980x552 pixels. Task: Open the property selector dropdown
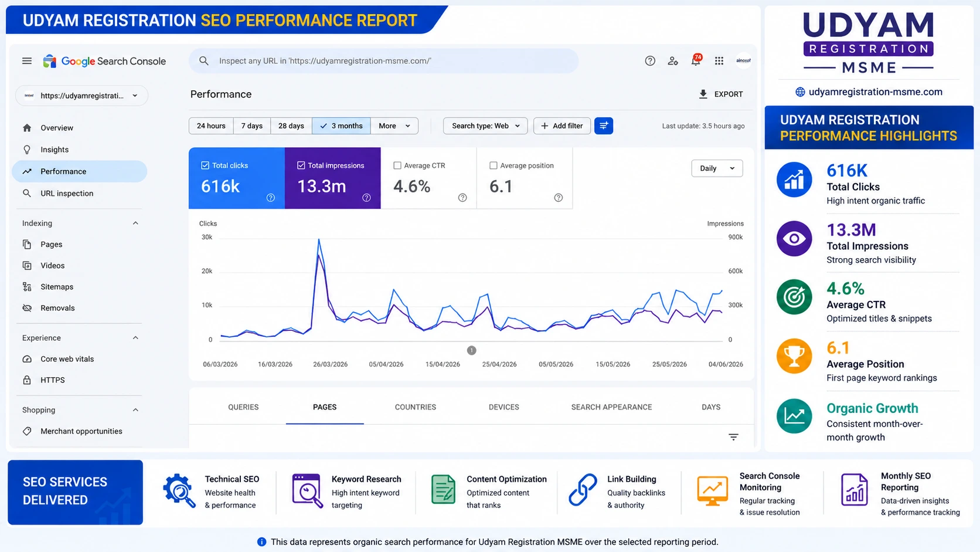click(81, 96)
